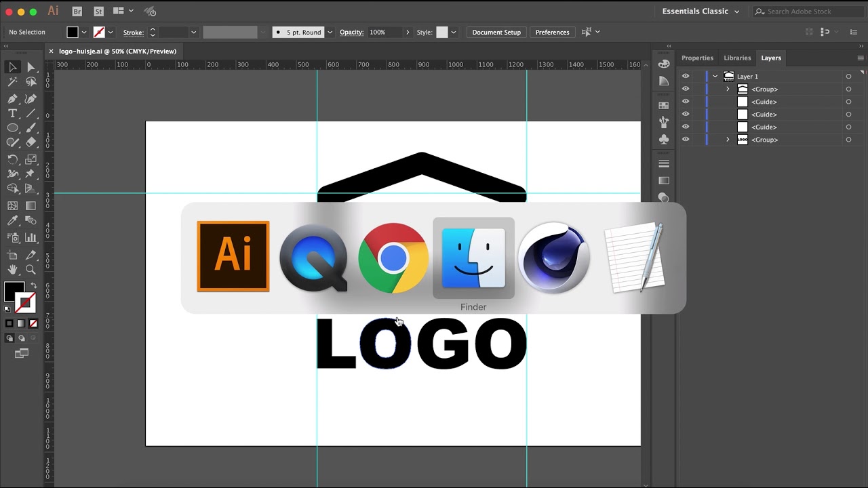Open the fill color dropdown in control bar
Viewport: 868px width, 488px height.
84,33
